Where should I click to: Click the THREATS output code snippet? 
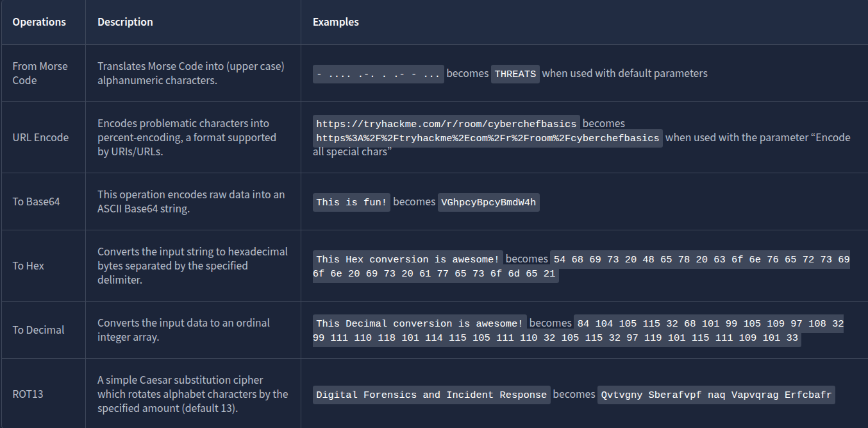pos(515,74)
